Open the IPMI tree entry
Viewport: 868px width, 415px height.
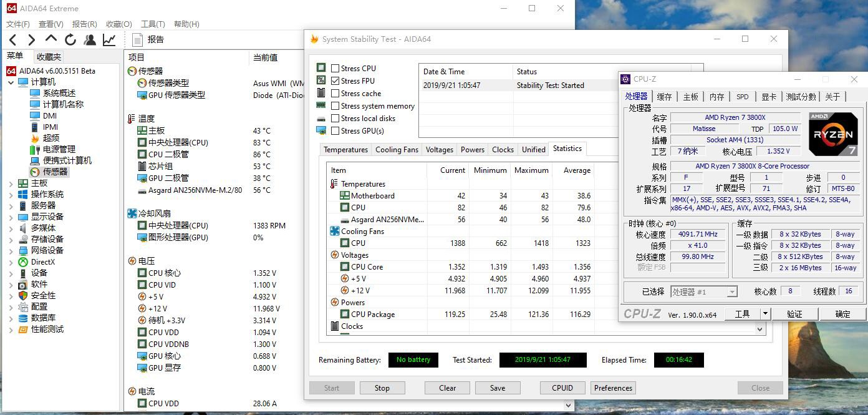pos(51,127)
